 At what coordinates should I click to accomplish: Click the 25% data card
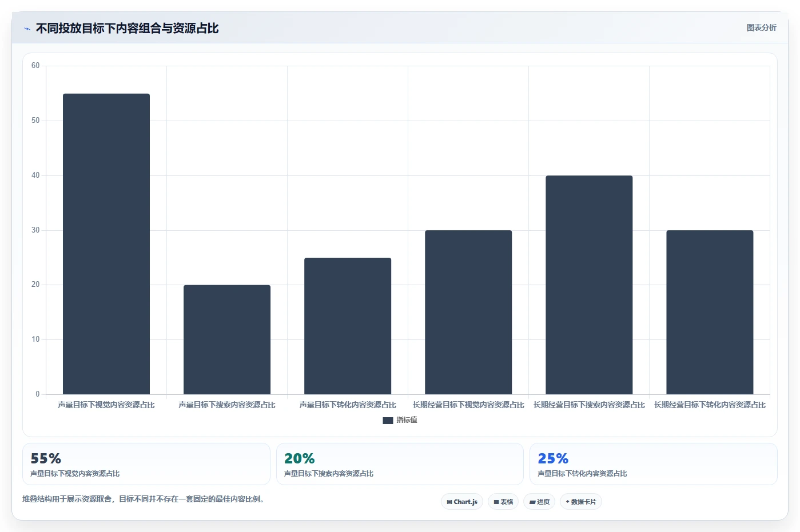(x=654, y=464)
